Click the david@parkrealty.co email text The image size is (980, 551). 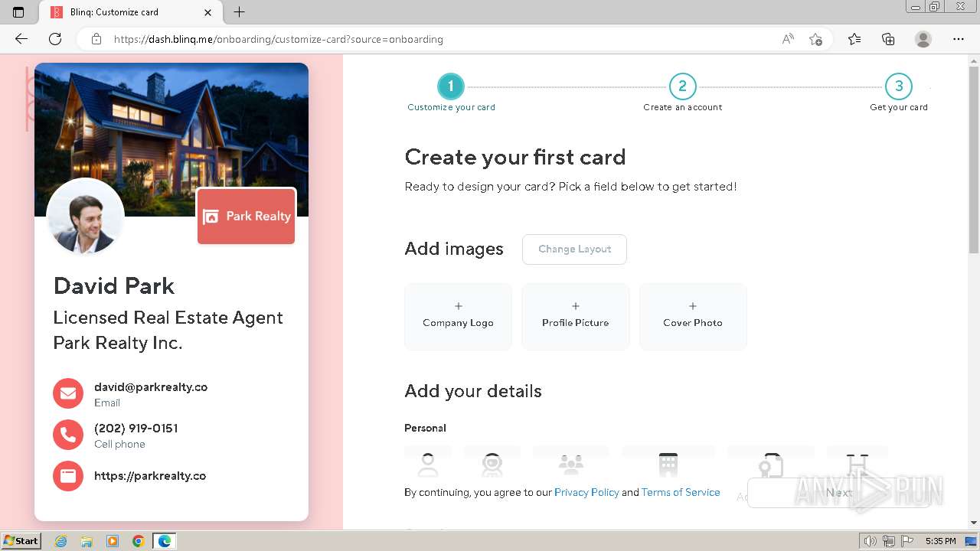(151, 387)
